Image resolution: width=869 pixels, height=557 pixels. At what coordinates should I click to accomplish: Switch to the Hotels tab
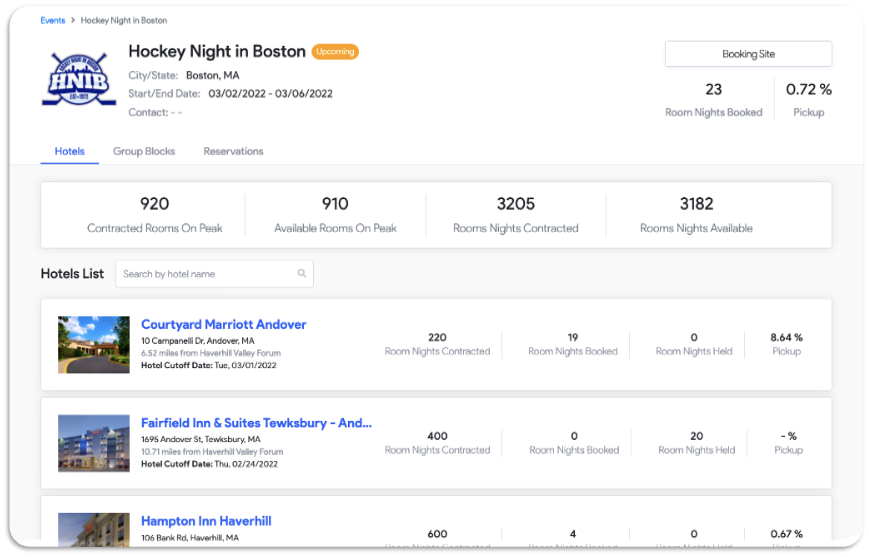[x=70, y=151]
